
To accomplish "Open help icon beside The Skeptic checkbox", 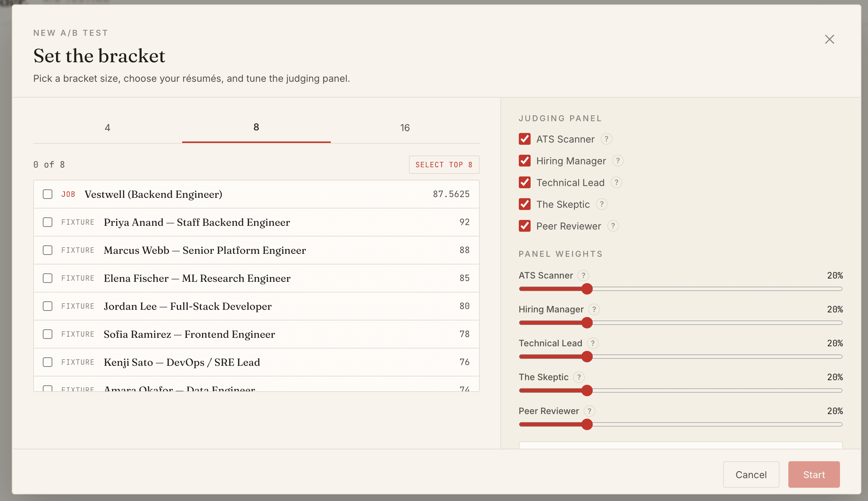I will [601, 204].
